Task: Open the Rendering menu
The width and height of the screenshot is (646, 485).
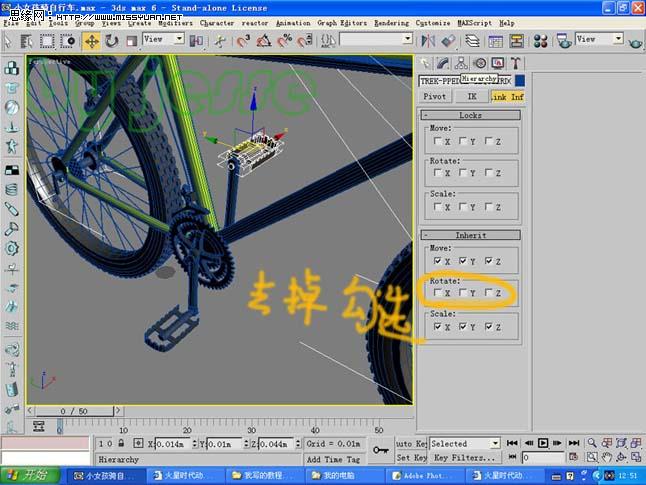Action: pyautogui.click(x=391, y=22)
